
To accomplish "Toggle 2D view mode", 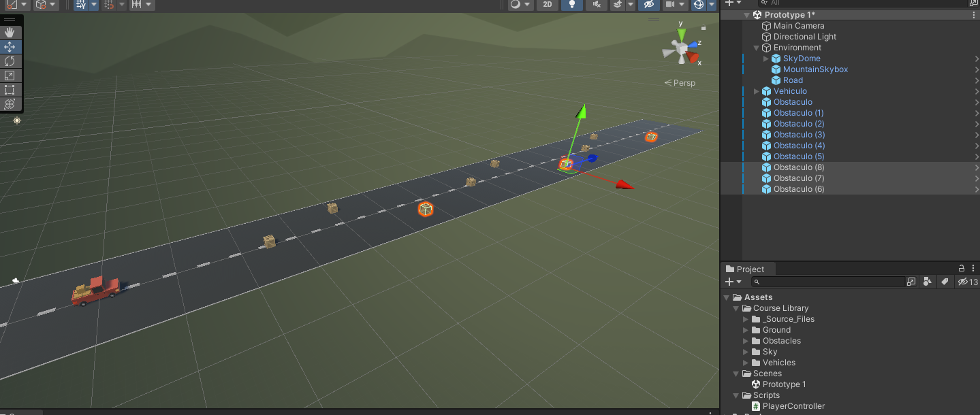I will tap(547, 5).
